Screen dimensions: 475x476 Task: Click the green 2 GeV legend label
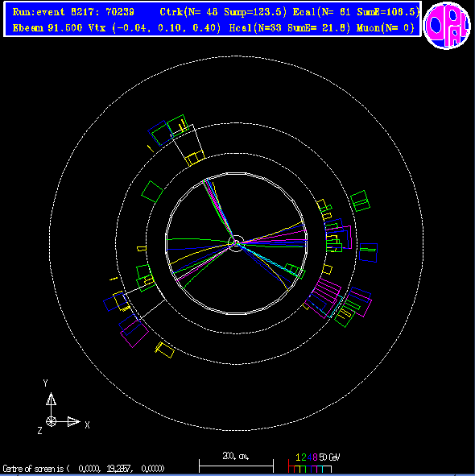tap(304, 457)
